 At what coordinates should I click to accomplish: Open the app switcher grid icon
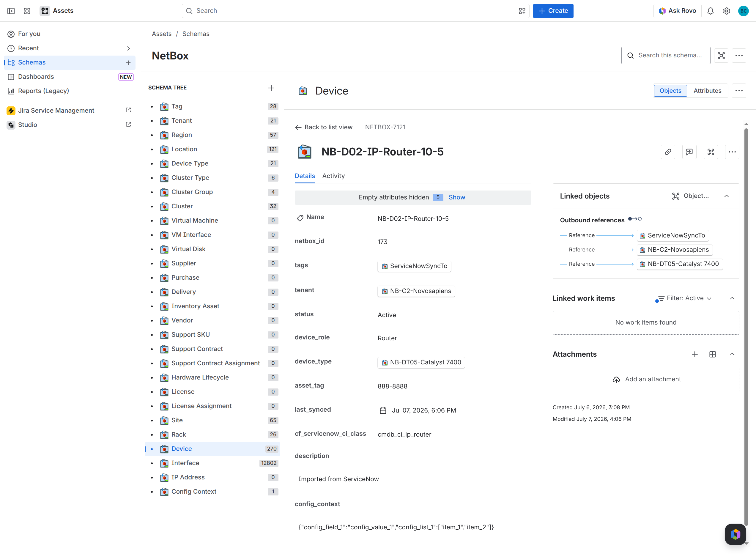click(x=27, y=11)
